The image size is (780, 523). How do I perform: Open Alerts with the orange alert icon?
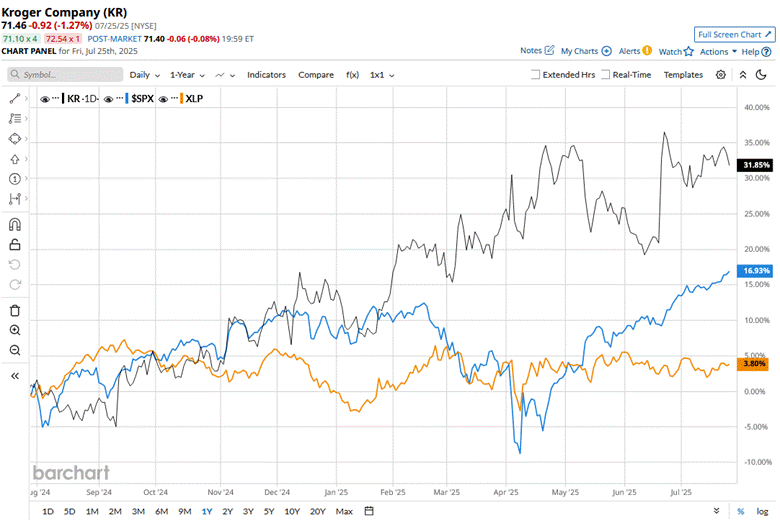point(647,50)
